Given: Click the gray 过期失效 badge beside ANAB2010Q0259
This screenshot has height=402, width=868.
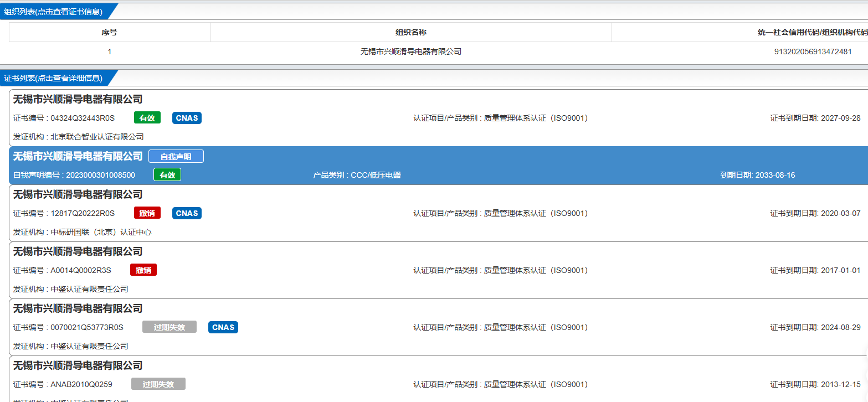Looking at the screenshot, I should pyautogui.click(x=158, y=384).
